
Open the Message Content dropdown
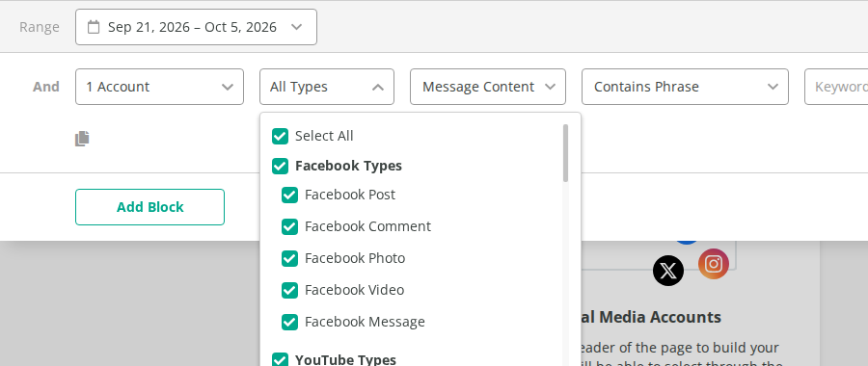click(488, 87)
